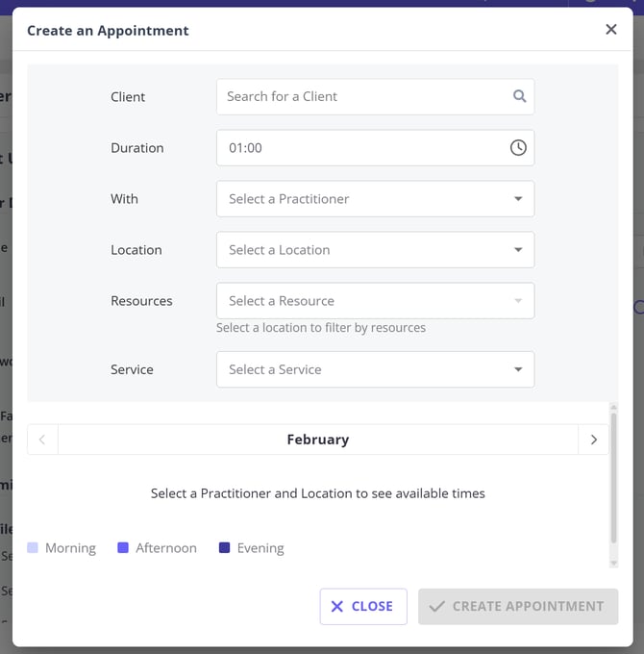Click the checkmark icon on Create Appointment

437,607
